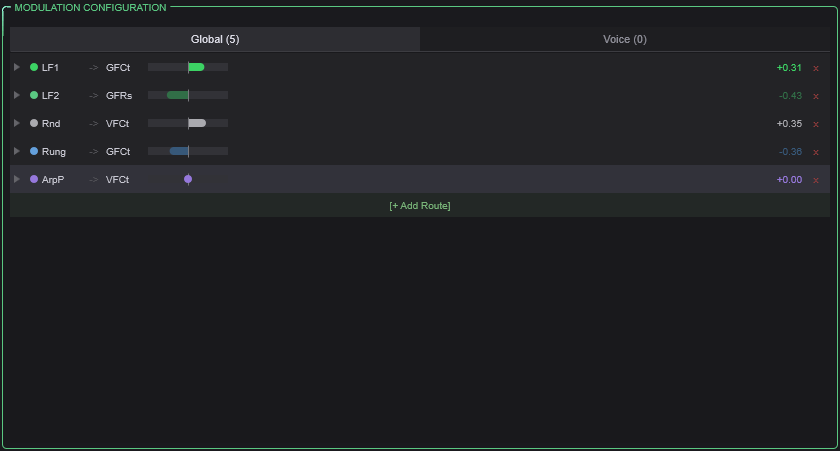This screenshot has width=840, height=451.
Task: Expand the Rung route disclosure triangle
Action: click(17, 151)
